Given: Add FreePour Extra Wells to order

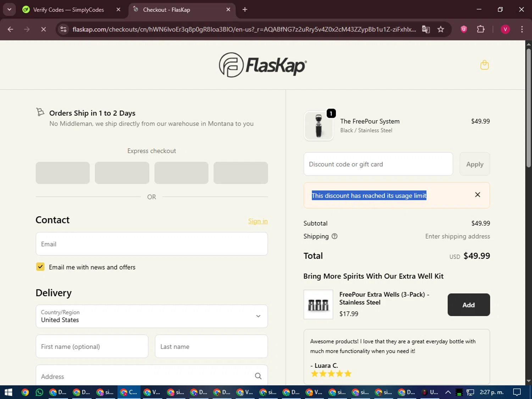Looking at the screenshot, I should click(469, 305).
